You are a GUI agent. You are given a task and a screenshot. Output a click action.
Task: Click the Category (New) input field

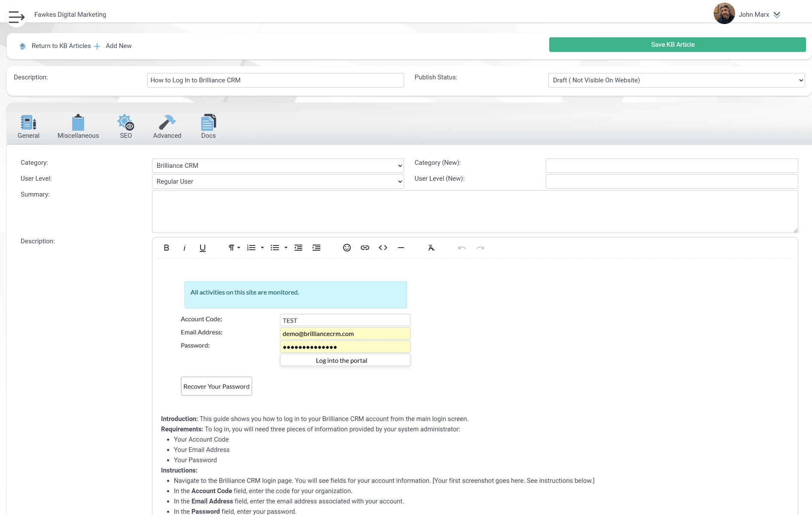pyautogui.click(x=672, y=166)
